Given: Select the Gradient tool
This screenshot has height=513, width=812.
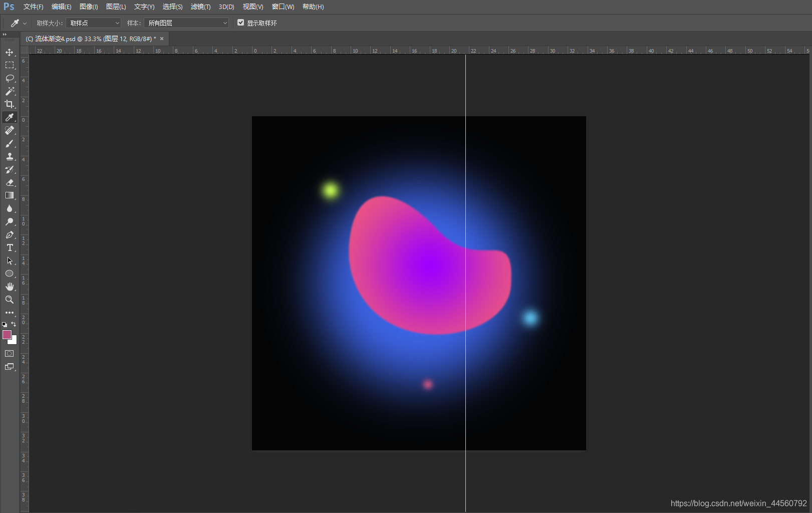Looking at the screenshot, I should pyautogui.click(x=10, y=195).
